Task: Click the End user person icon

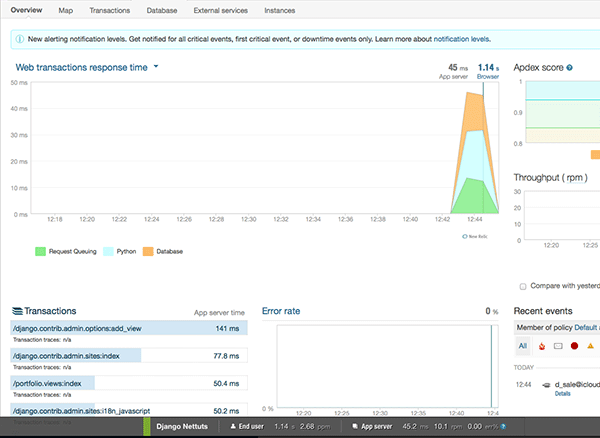Action: [x=233, y=426]
